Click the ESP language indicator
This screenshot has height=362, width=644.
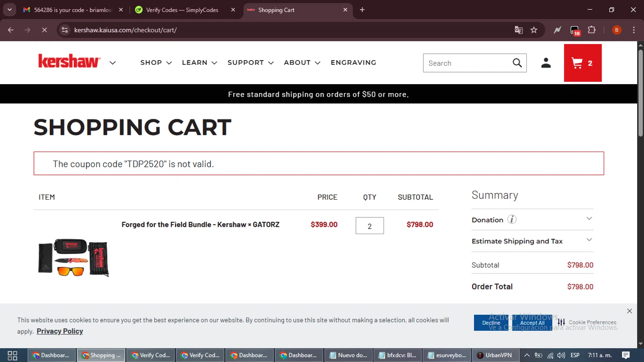575,356
